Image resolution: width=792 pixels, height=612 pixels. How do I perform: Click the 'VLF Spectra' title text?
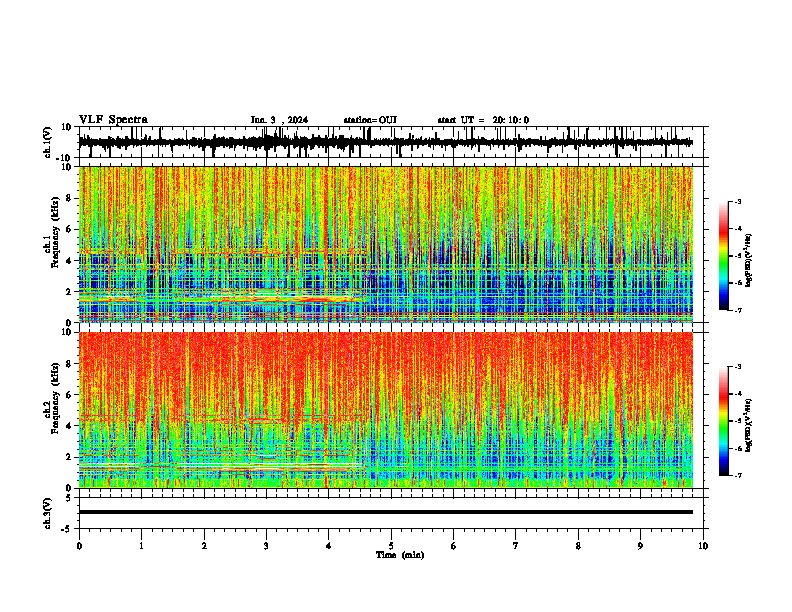[113, 120]
